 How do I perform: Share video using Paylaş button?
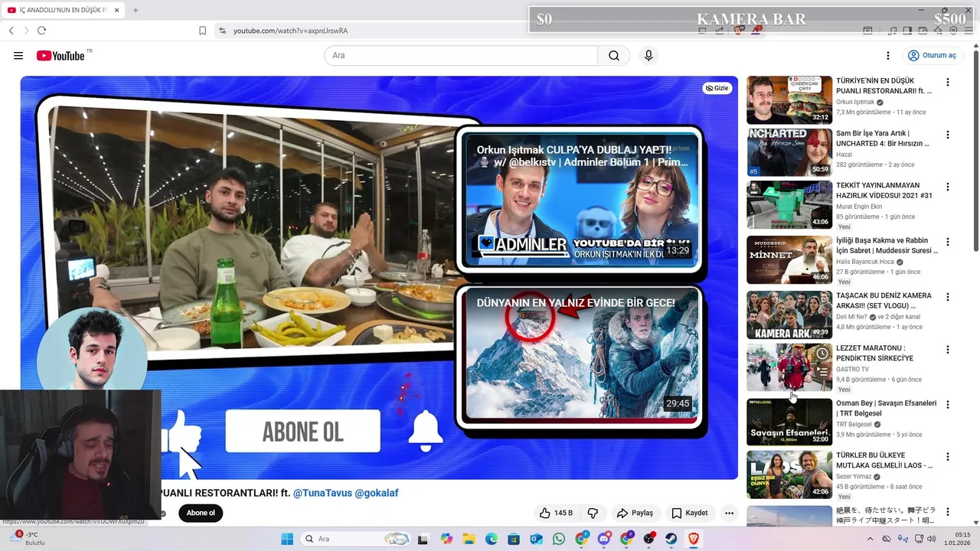click(x=635, y=513)
